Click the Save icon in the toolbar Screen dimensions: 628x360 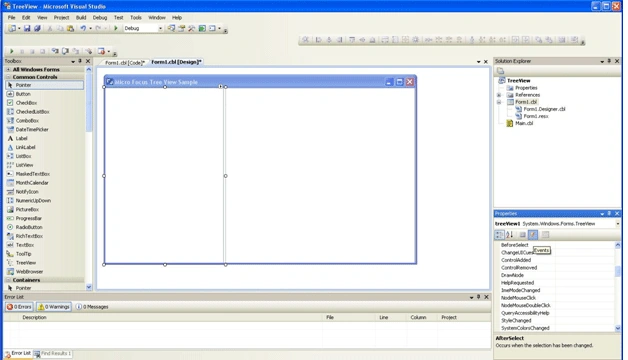click(x=27, y=28)
